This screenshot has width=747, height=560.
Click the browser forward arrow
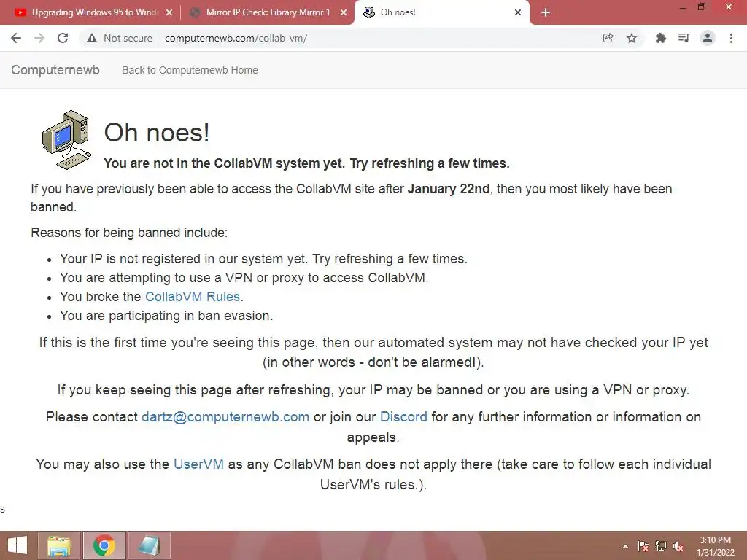39,38
